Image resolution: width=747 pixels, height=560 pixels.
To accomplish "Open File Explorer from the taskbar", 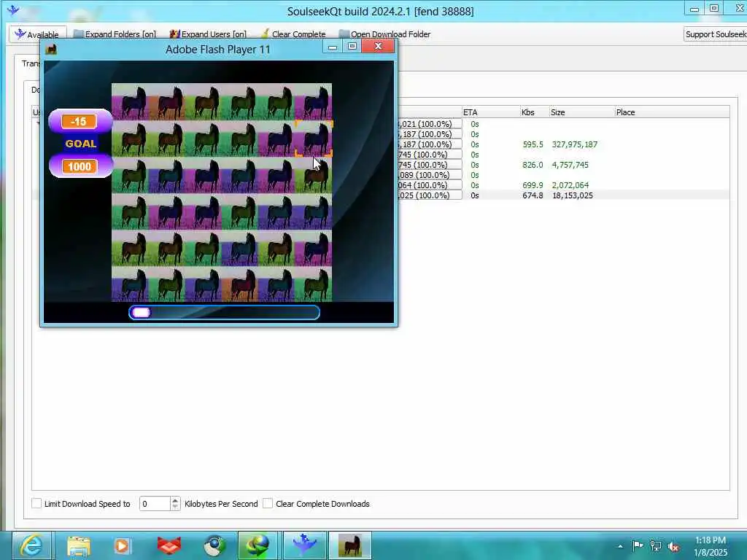I will [79, 545].
